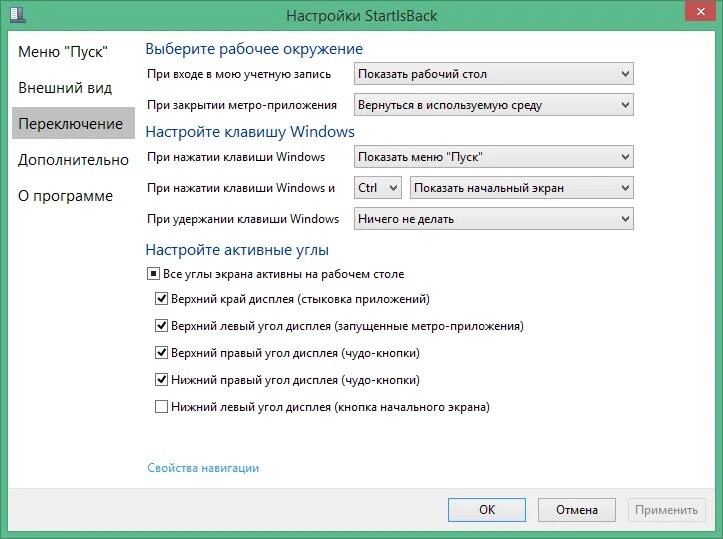Open dropdown showing Показать рабочий стол
The height and width of the screenshot is (539, 723).
tap(493, 74)
